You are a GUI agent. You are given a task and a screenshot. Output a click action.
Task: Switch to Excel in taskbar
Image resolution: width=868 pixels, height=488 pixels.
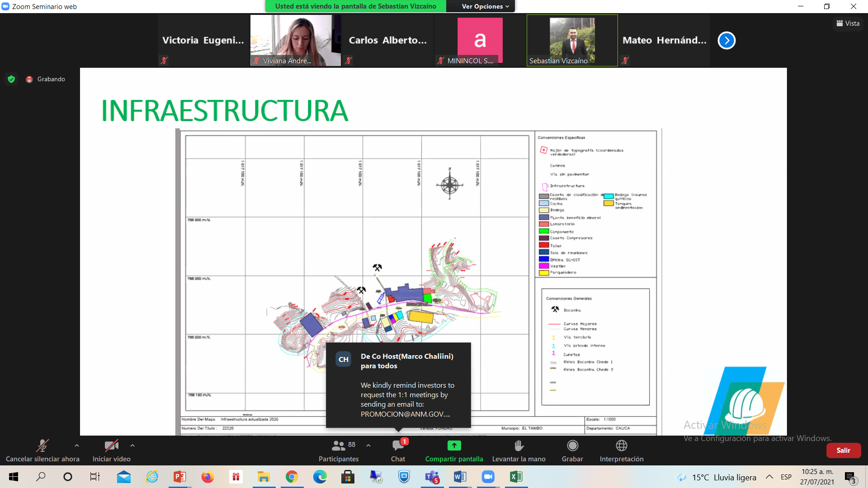(x=516, y=477)
